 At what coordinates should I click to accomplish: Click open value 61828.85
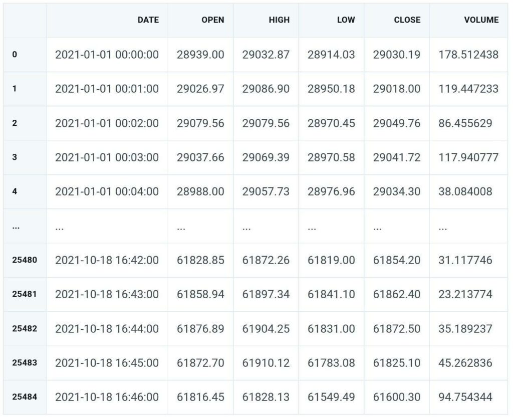click(200, 260)
